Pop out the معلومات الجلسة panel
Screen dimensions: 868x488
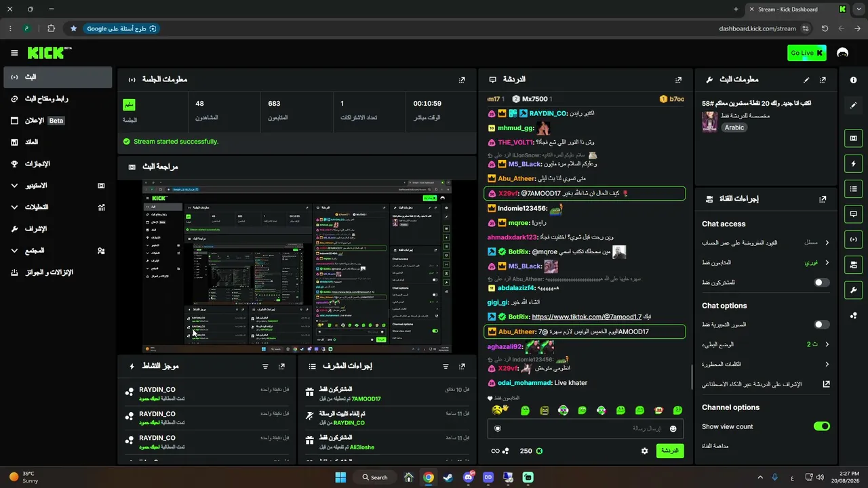[x=462, y=80]
